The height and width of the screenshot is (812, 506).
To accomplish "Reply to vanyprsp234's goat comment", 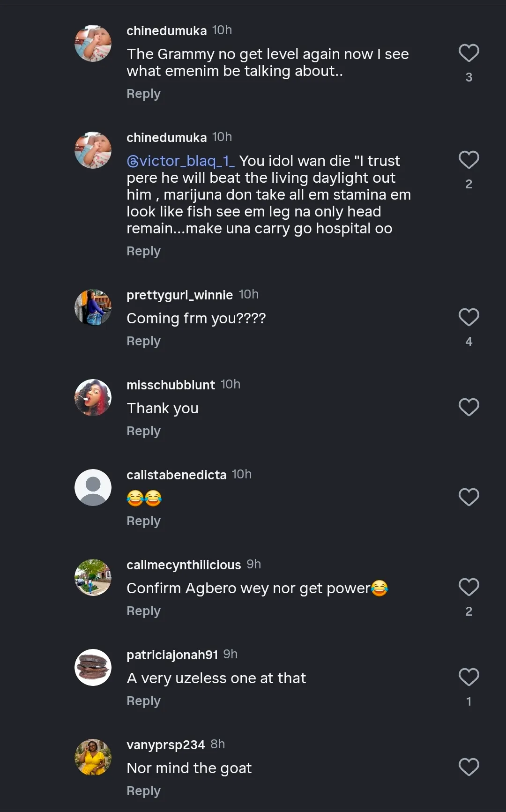I will click(143, 791).
